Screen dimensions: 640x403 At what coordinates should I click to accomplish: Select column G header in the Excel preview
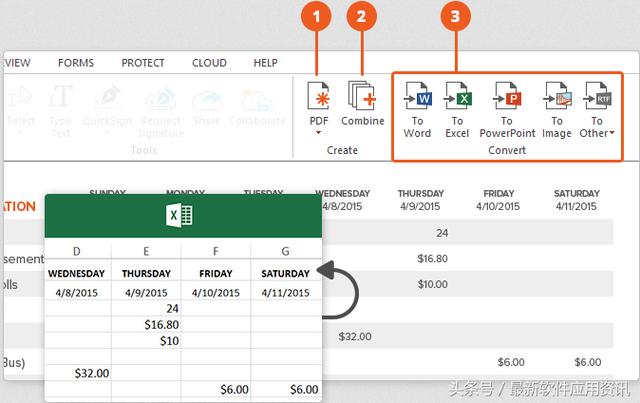[x=285, y=252]
